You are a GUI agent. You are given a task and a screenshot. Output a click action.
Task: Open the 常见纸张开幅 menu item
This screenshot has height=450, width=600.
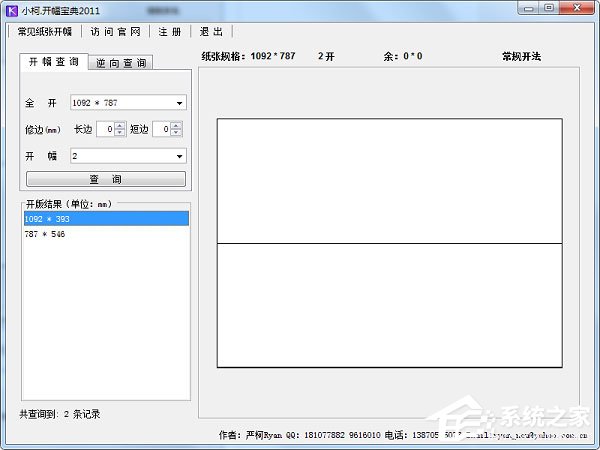(x=45, y=31)
